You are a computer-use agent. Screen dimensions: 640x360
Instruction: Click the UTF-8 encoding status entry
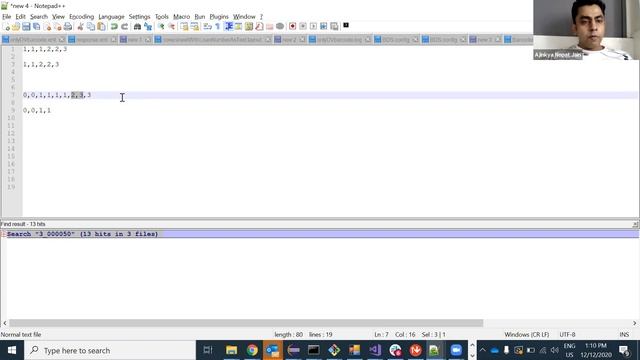coord(567,334)
